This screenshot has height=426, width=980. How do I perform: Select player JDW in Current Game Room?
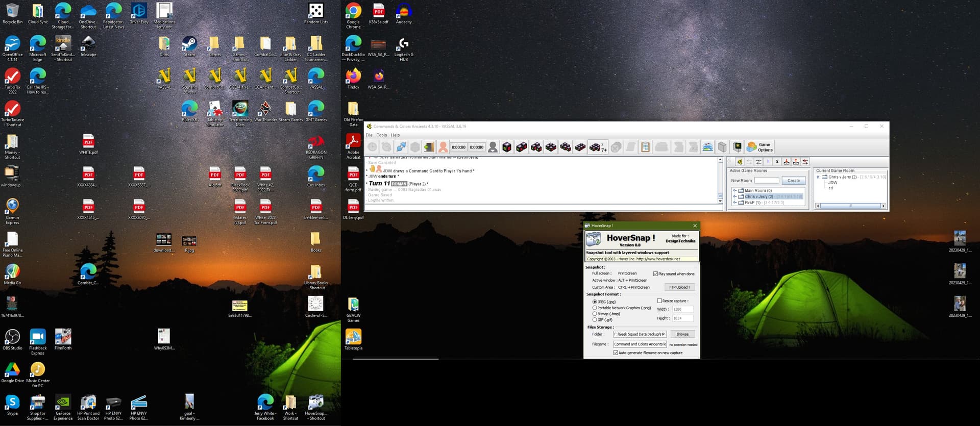(x=832, y=183)
